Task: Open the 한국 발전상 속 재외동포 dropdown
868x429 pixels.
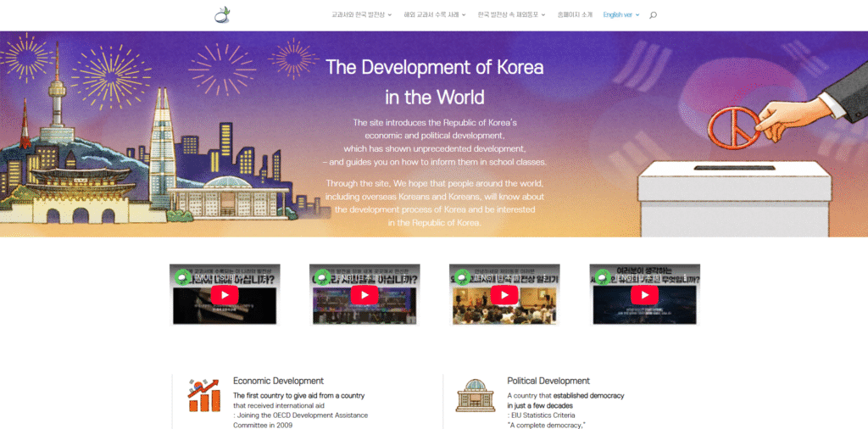Action: point(510,15)
